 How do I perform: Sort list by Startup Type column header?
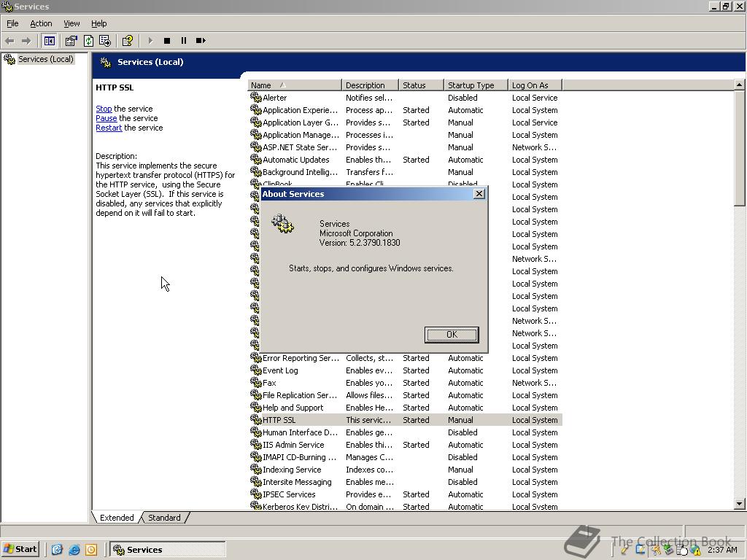click(476, 85)
